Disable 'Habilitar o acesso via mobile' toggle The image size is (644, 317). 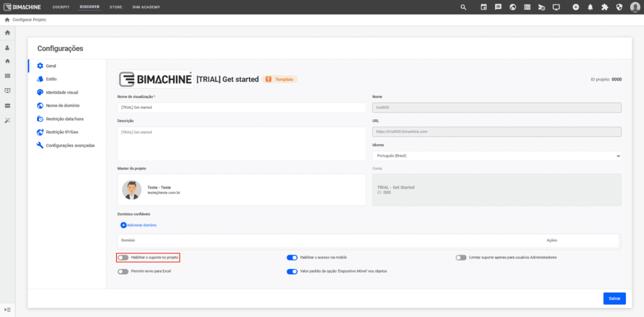coord(292,257)
